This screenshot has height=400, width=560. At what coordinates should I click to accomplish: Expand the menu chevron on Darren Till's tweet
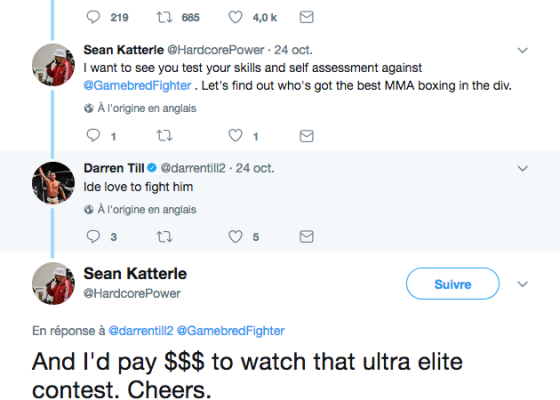pos(522,169)
